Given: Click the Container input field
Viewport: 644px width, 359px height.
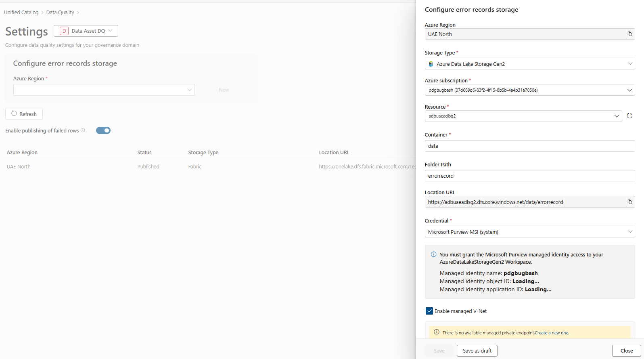Looking at the screenshot, I should [x=530, y=146].
